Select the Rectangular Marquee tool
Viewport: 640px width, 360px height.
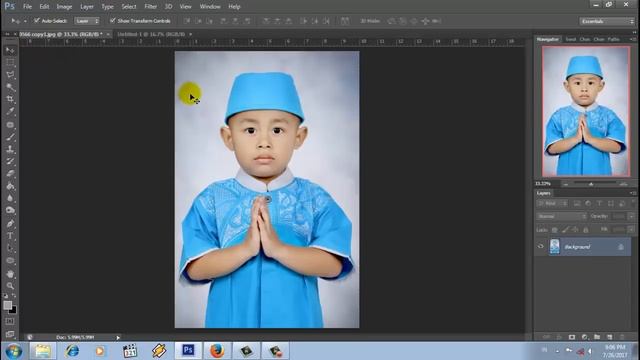[x=10, y=62]
